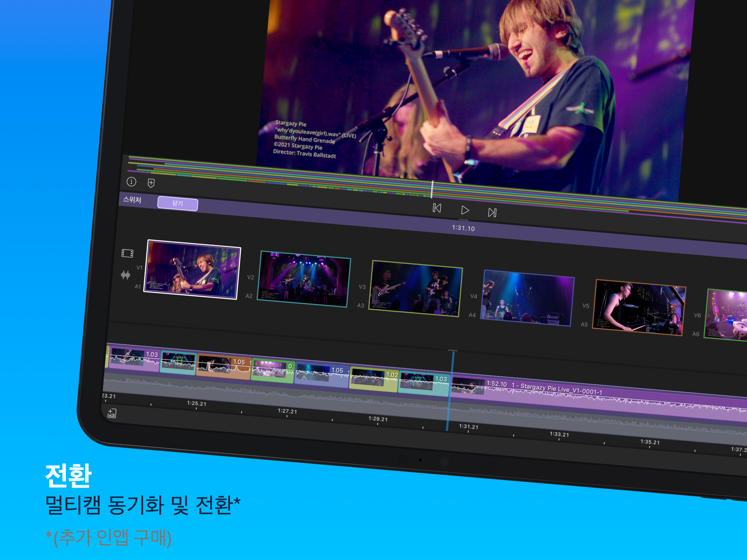The width and height of the screenshot is (747, 560).
Task: Click the skip-to-previous playback icon
Action: 437,209
